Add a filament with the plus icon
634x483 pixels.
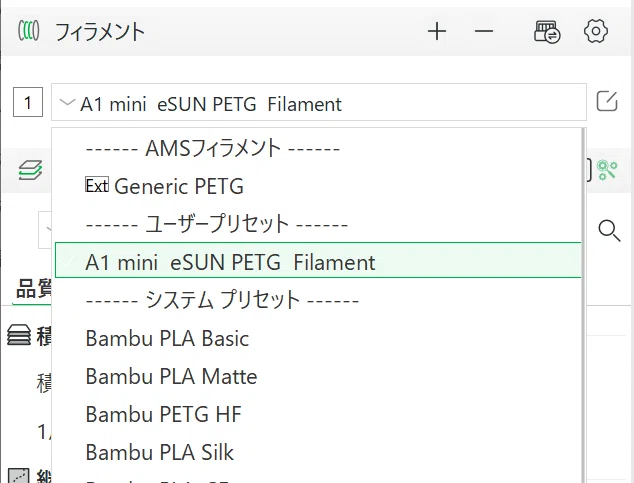click(x=437, y=32)
